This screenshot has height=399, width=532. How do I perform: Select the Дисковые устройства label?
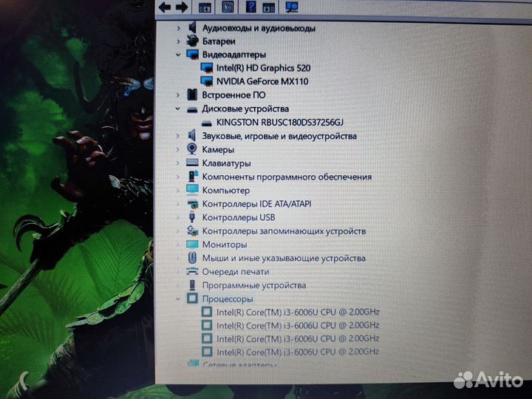[245, 109]
